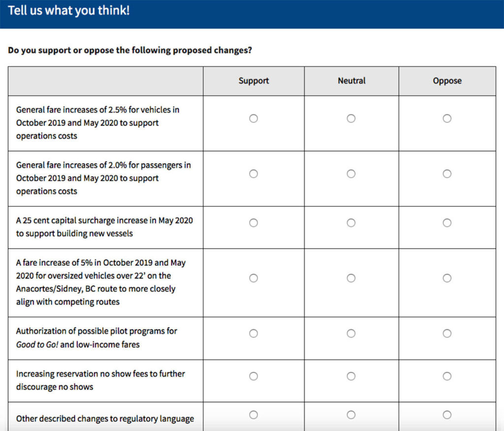Choose Neutral for 2.5% vehicle fare increase
This screenshot has height=431, width=504.
(x=351, y=118)
